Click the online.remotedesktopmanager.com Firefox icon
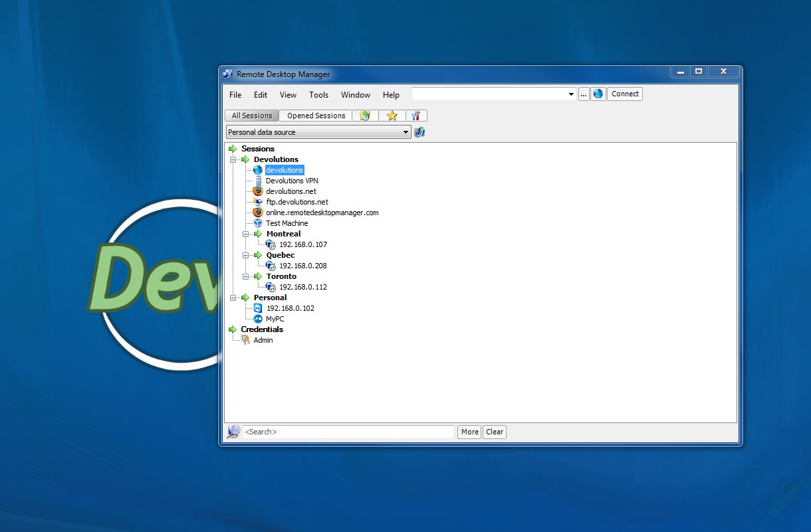 258,213
